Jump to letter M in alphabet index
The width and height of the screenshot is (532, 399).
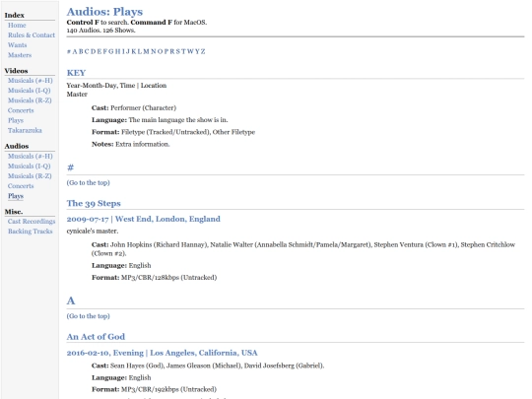click(146, 51)
